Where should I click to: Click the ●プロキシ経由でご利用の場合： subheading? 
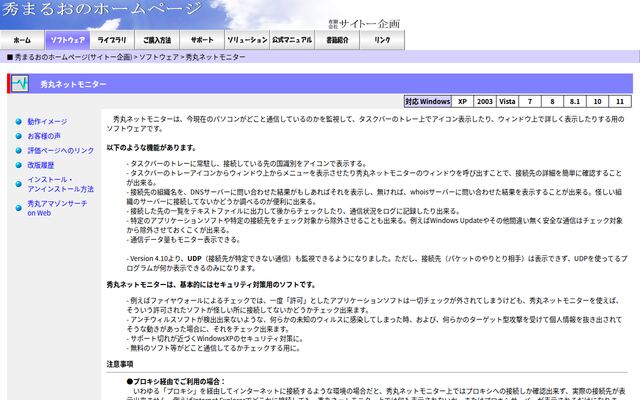(x=176, y=382)
